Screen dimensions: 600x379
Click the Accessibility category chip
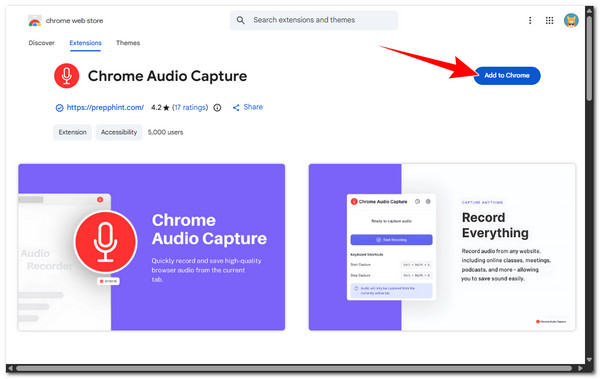(x=119, y=132)
